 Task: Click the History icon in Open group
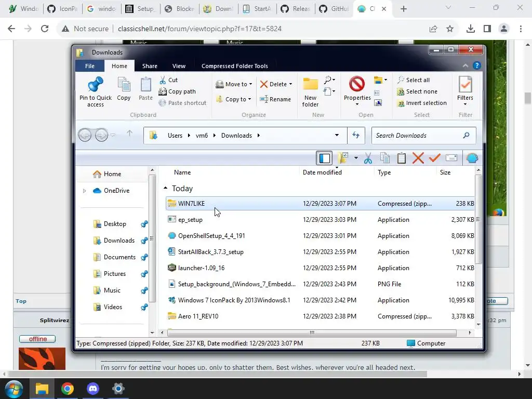pyautogui.click(x=378, y=102)
